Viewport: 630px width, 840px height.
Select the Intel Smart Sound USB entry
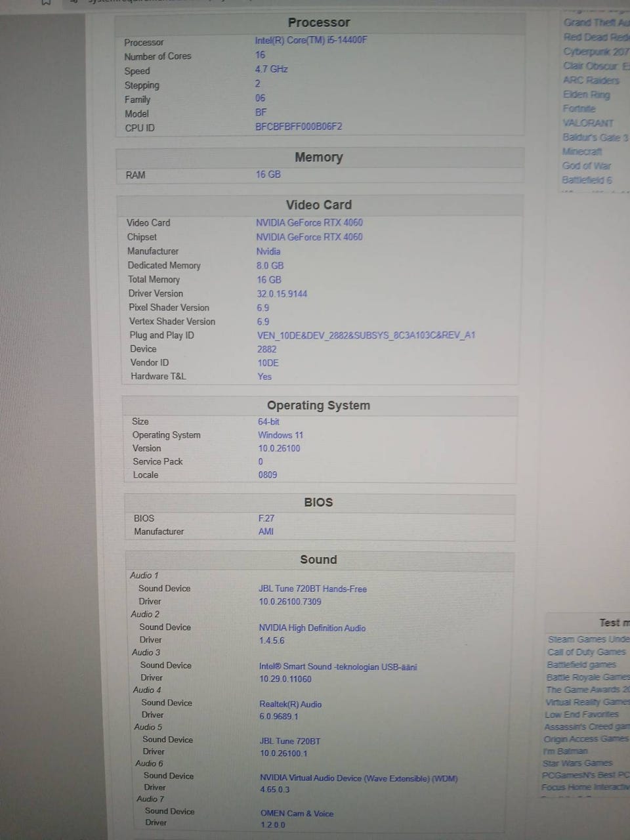pyautogui.click(x=338, y=667)
